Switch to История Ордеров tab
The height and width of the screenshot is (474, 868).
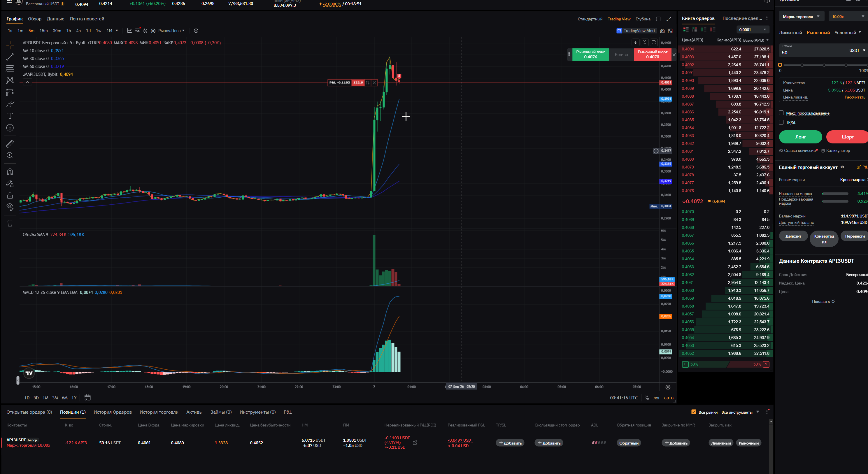[x=113, y=412]
